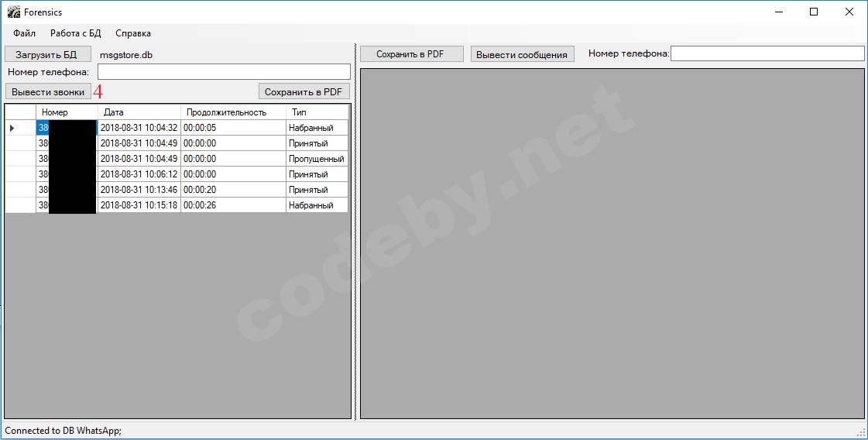Sort by the Номер column header

click(67, 112)
